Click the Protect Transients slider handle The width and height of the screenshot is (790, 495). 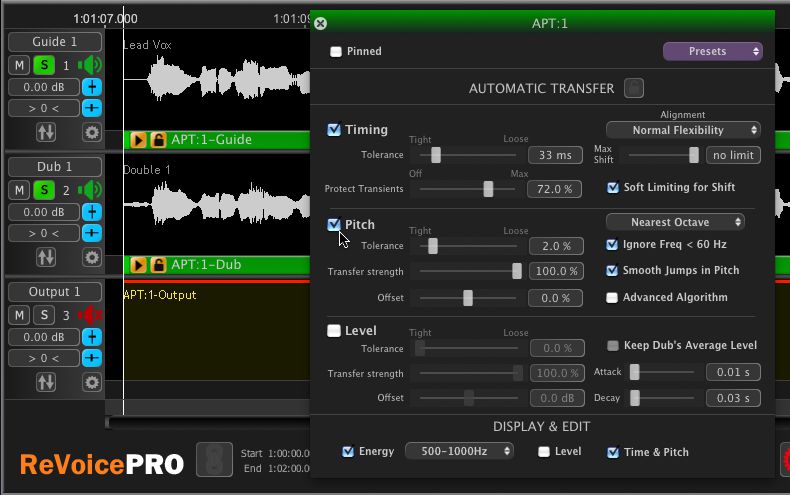click(x=488, y=189)
